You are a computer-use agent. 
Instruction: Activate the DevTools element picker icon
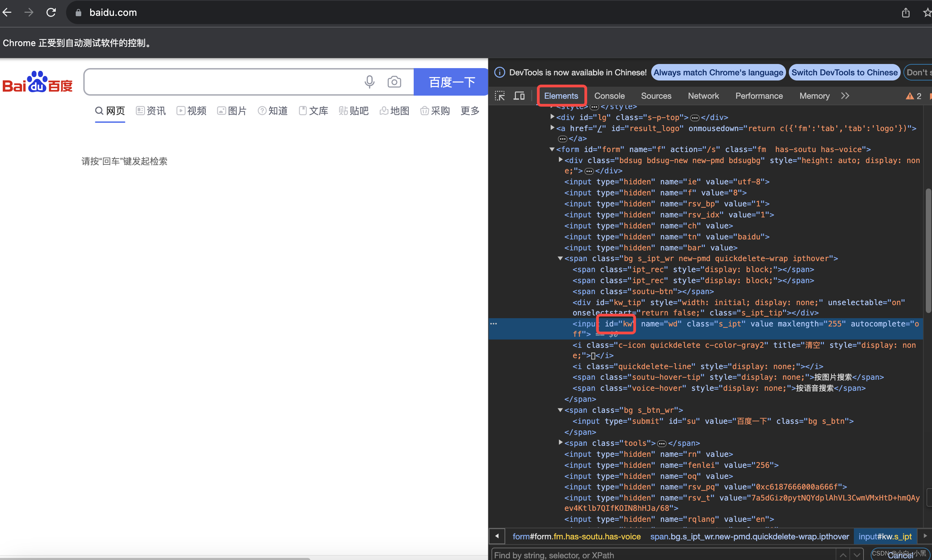(500, 96)
